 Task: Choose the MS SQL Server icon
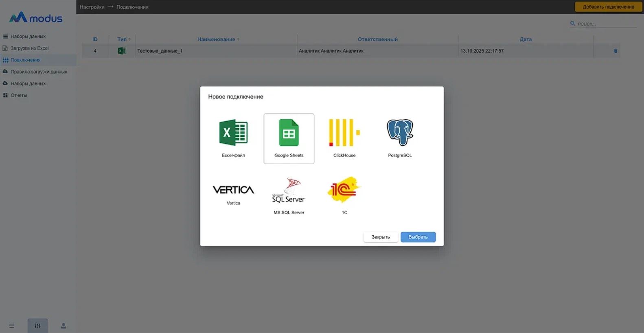pyautogui.click(x=289, y=191)
